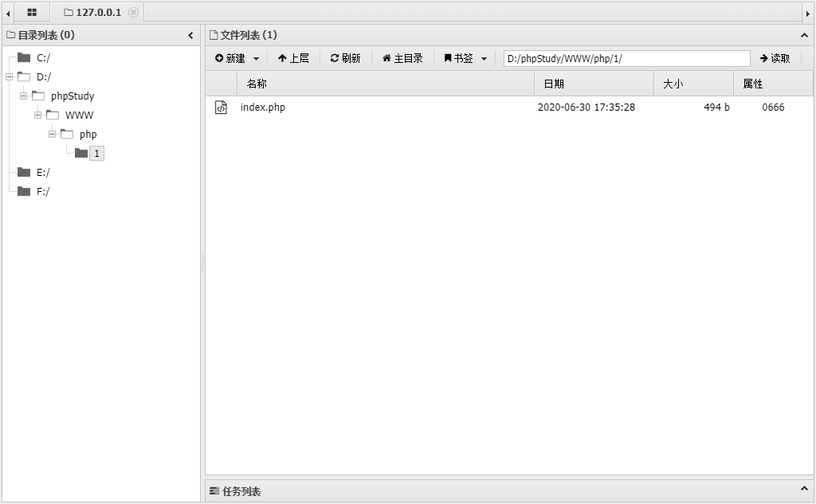Viewport: 816px width, 504px height.
Task: Sort by the 日期 column header
Action: pyautogui.click(x=594, y=84)
